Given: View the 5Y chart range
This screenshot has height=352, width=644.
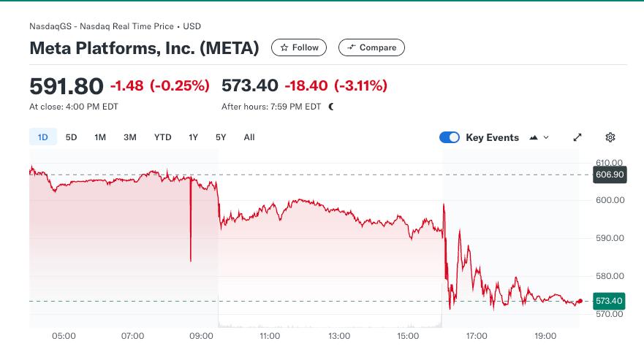Looking at the screenshot, I should (x=221, y=137).
